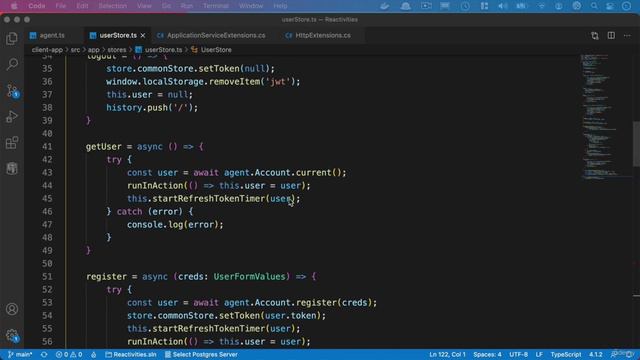Click line number 41 in the gutter
This screenshot has width=640, height=360.
point(47,147)
